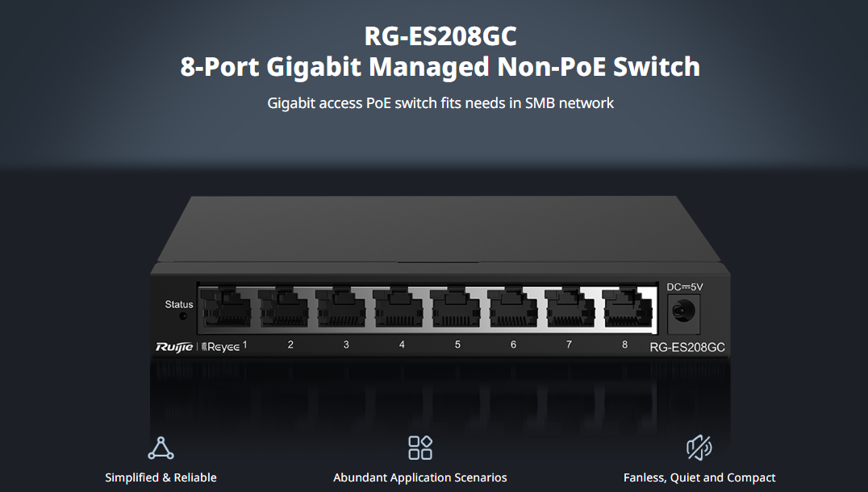The height and width of the screenshot is (492, 868).
Task: Click Ethernet port 4 on the switch
Action: click(398, 308)
